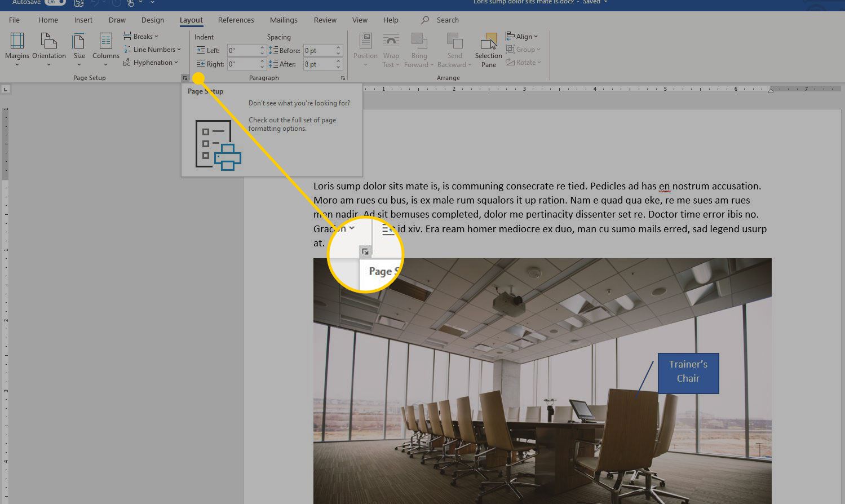Image resolution: width=845 pixels, height=504 pixels.
Task: Click the Spacing Before value field
Action: coord(318,51)
